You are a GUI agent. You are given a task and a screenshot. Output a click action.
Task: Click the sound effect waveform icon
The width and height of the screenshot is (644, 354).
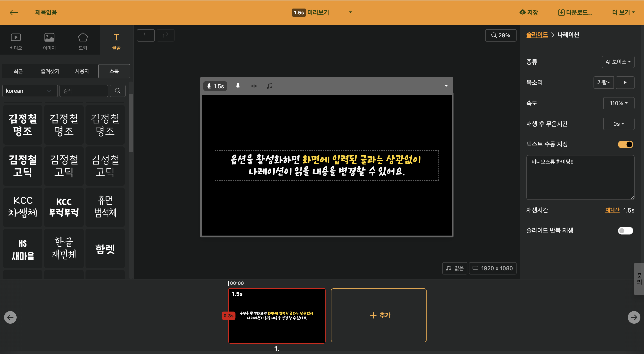point(254,86)
